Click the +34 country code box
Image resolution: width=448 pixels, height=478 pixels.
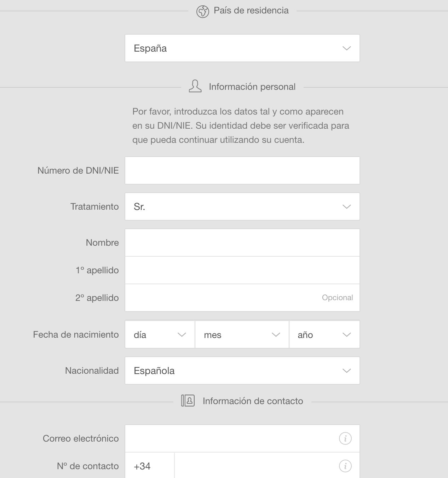150,466
